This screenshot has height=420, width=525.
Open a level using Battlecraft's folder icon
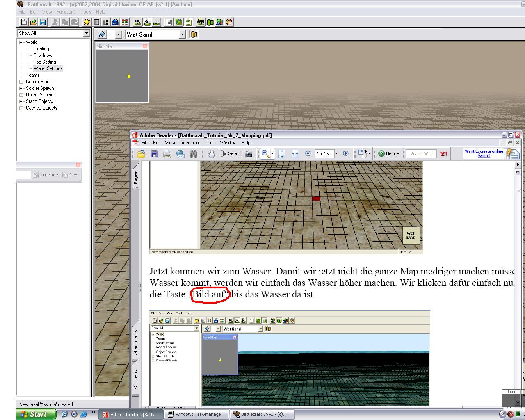[33, 22]
